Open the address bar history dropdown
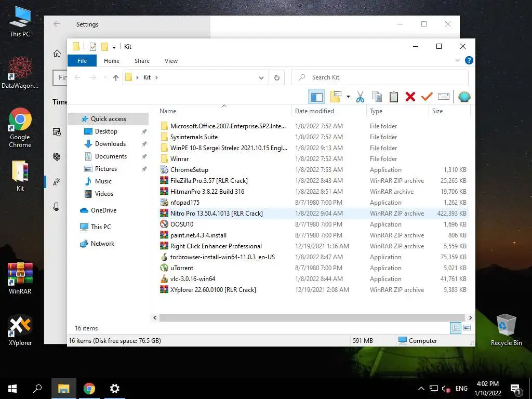 tap(261, 78)
